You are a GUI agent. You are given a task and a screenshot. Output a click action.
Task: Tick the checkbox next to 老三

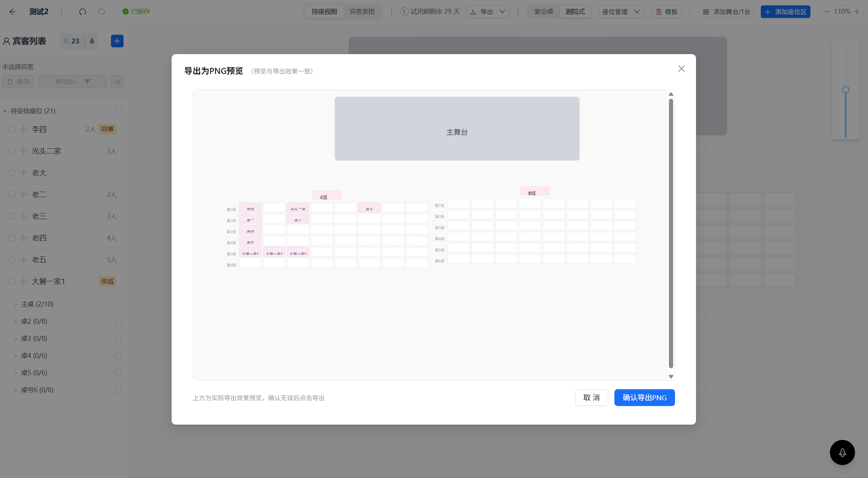[x=12, y=216]
